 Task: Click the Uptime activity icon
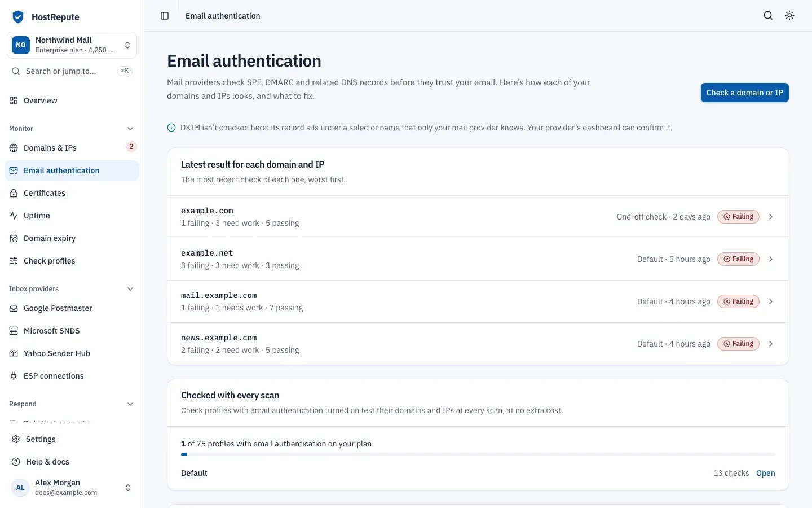[x=14, y=216]
